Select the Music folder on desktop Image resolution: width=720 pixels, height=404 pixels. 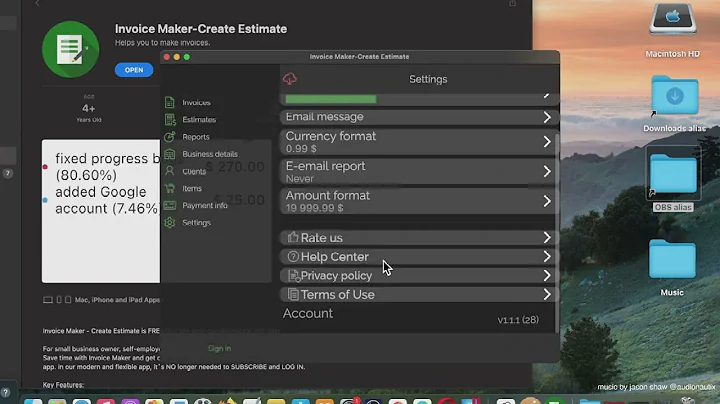(672, 258)
